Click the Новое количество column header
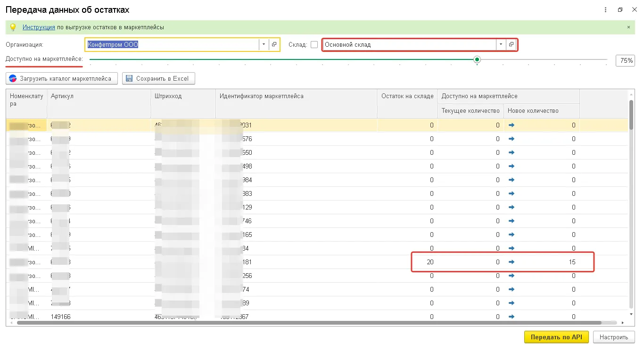The image size is (644, 344). coord(541,111)
